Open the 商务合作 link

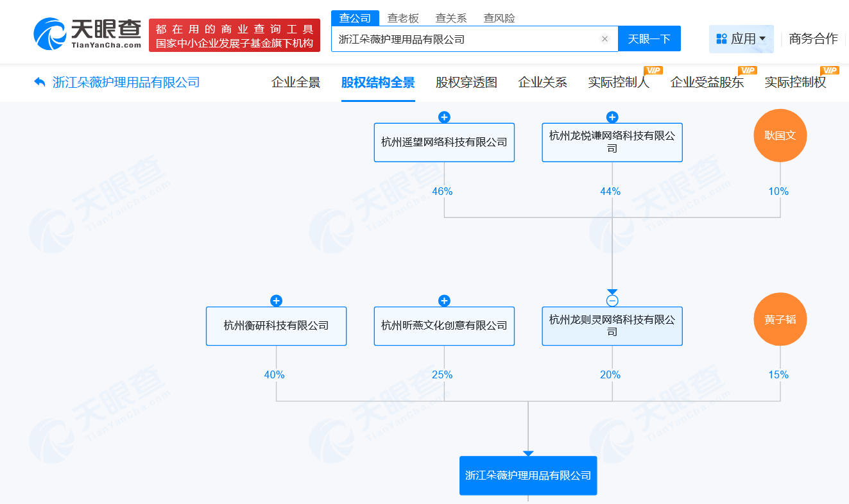click(812, 39)
